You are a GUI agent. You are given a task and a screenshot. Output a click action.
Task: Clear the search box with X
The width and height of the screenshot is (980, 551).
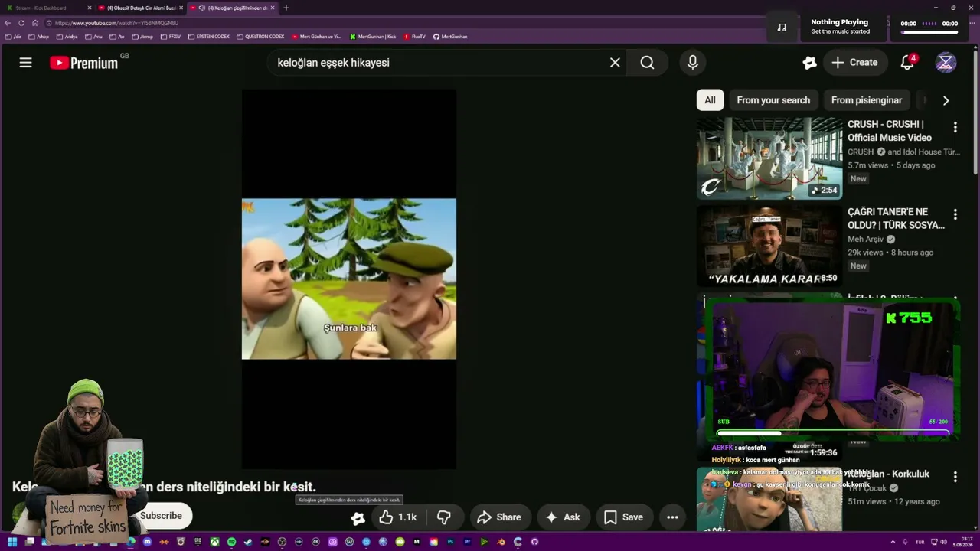tap(615, 63)
